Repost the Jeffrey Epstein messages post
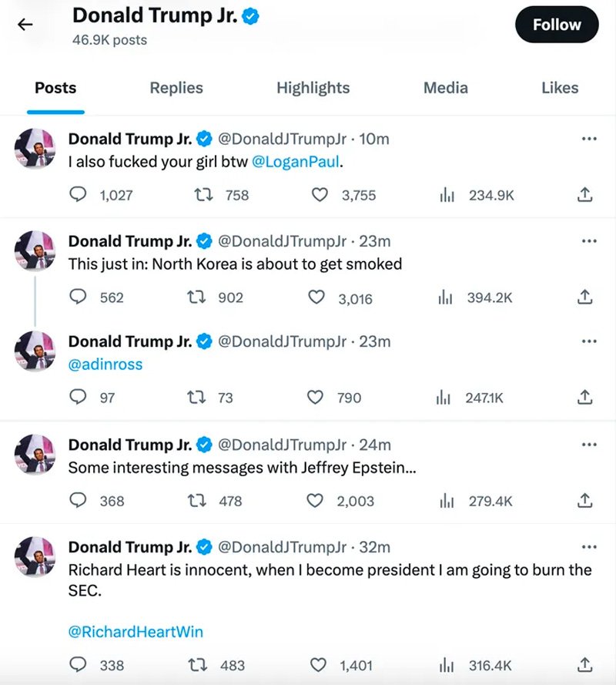This screenshot has height=685, width=616. point(196,501)
